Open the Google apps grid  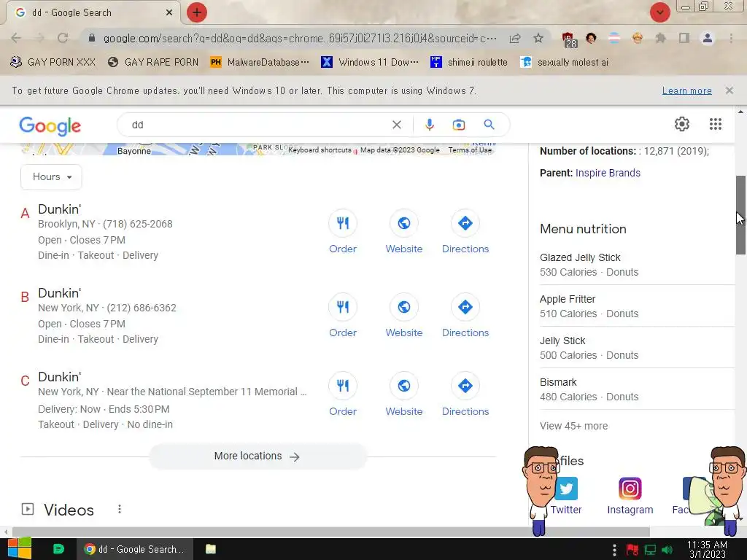(715, 124)
